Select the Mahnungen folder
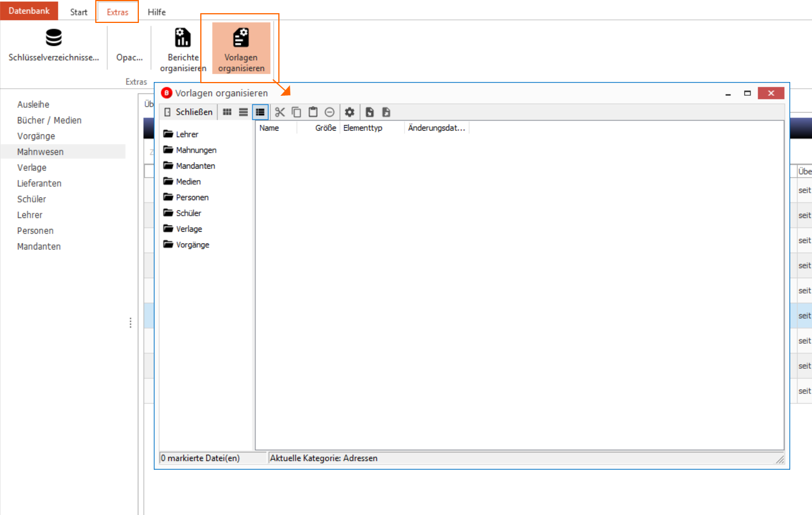This screenshot has height=515, width=812. click(x=190, y=150)
